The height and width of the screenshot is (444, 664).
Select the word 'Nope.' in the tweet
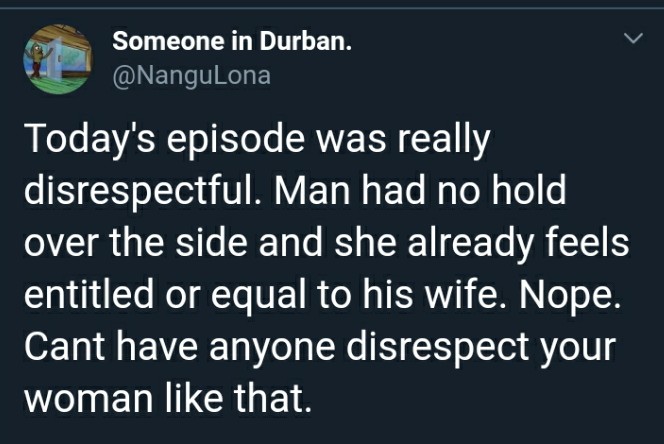[570, 296]
